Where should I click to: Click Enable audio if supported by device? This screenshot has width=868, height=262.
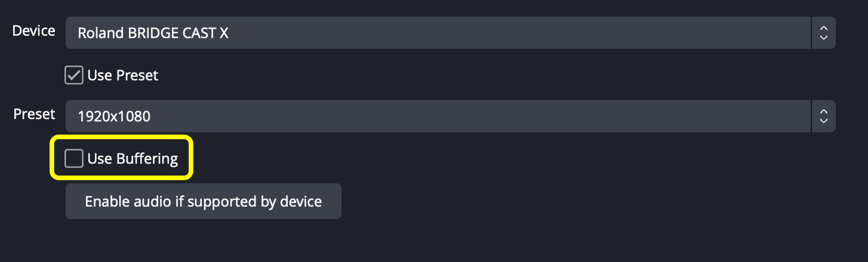(x=203, y=201)
